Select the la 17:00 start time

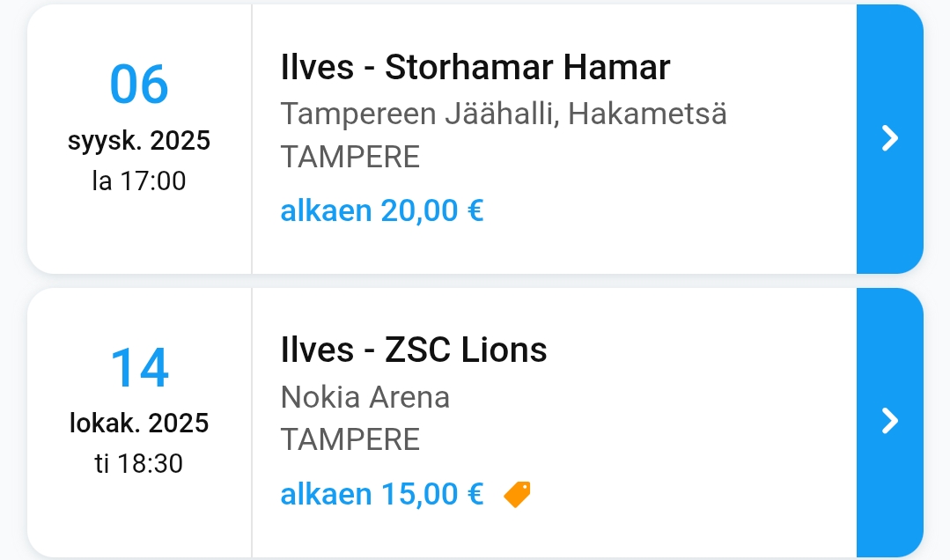point(139,181)
